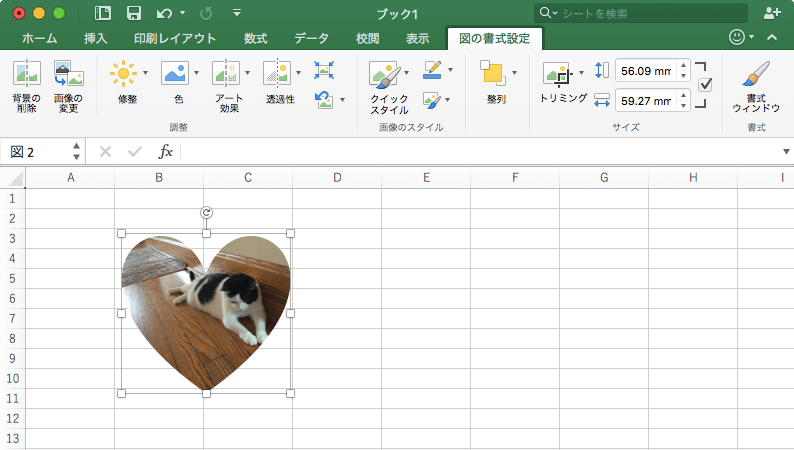Click the image rotation handle
Image resolution: width=794 pixels, height=450 pixels.
point(207,213)
